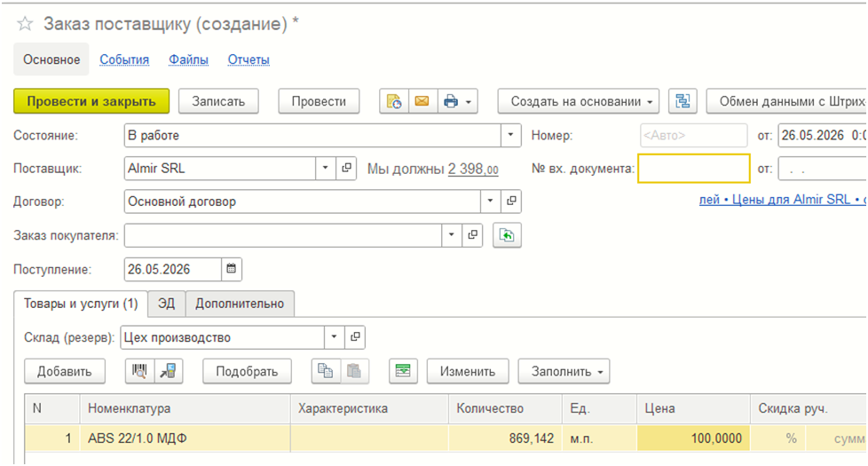Open Заказ покупателя card icon
The width and height of the screenshot is (868, 466).
tap(473, 235)
